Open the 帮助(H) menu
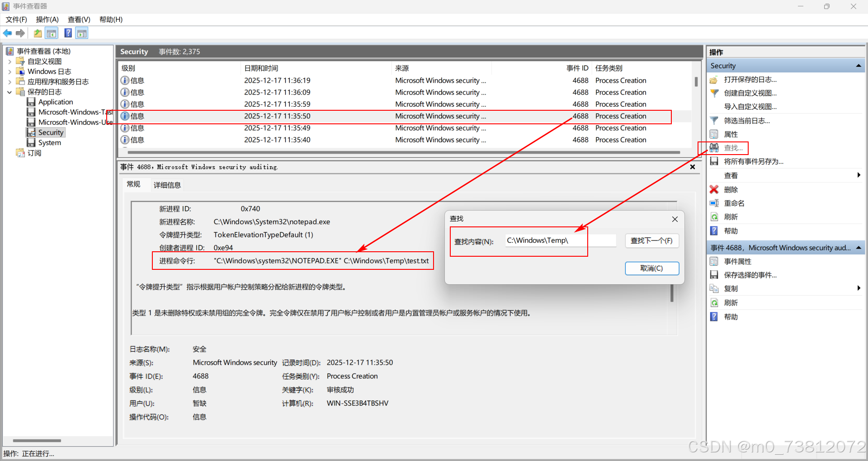 [111, 19]
